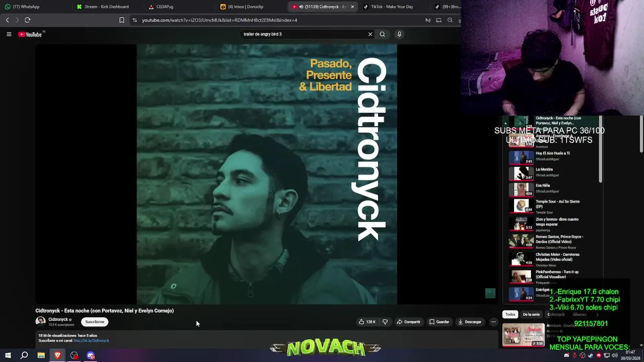
Task: Open OBS Studio from the taskbar
Action: [x=74, y=355]
